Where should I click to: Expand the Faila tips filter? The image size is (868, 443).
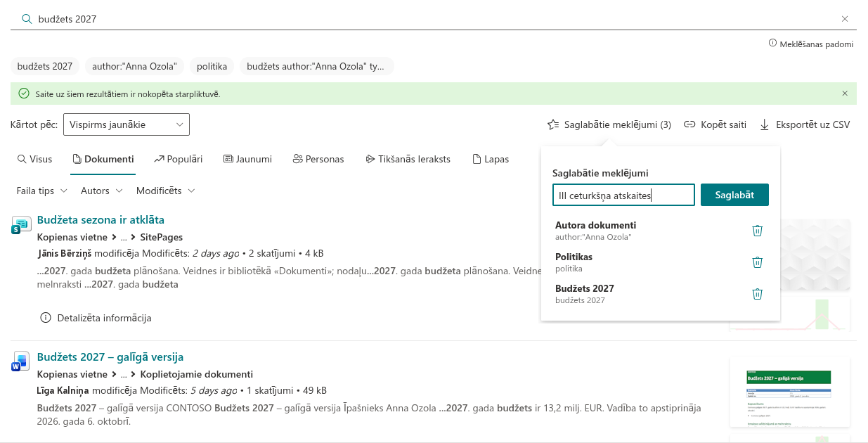[42, 191]
